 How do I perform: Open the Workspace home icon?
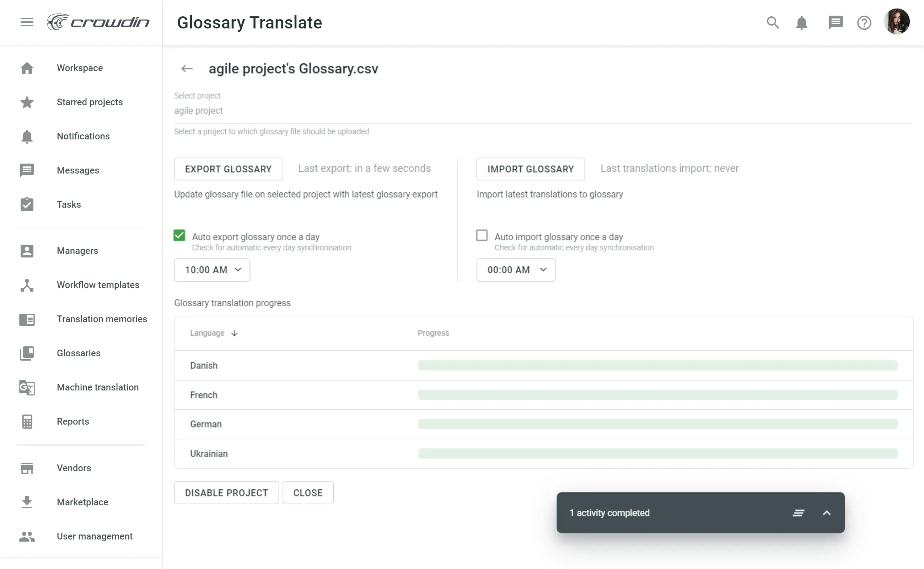tap(27, 68)
